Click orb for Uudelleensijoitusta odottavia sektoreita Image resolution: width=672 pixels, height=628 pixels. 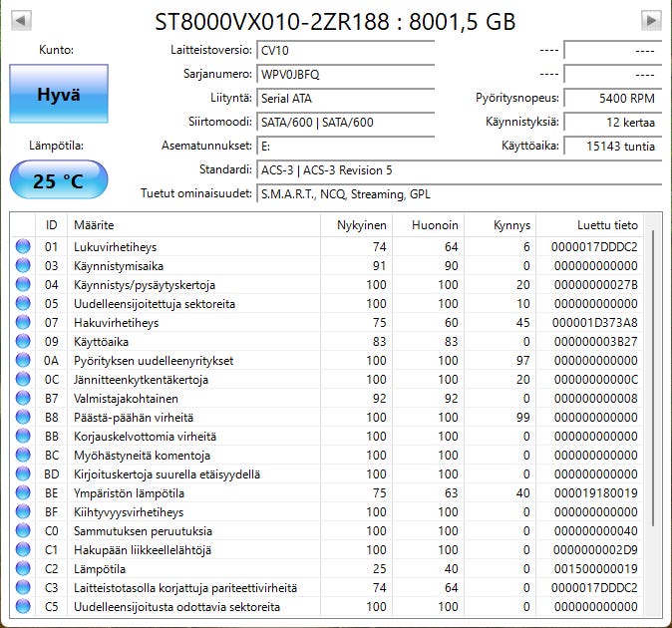[x=23, y=607]
